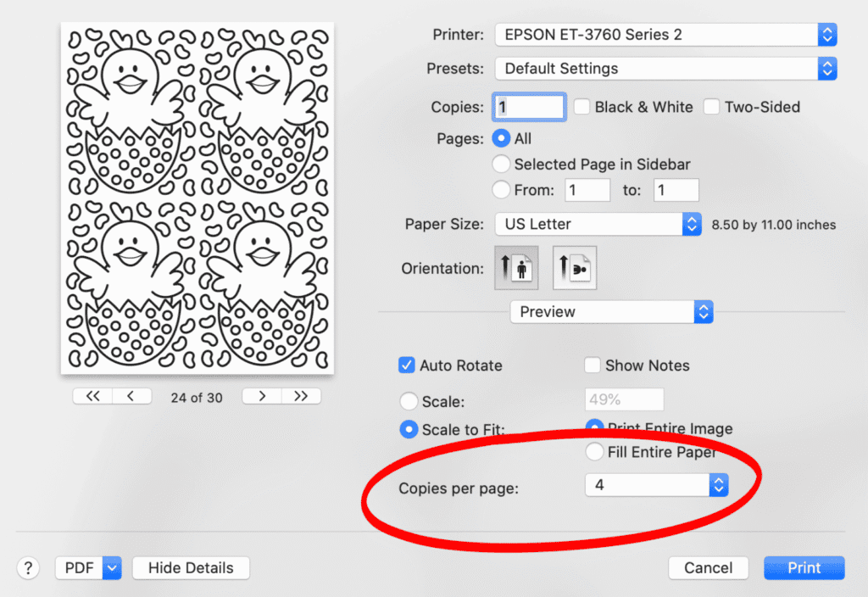Image resolution: width=868 pixels, height=597 pixels.
Task: Enable Two-Sided printing checkbox
Action: coord(711,107)
